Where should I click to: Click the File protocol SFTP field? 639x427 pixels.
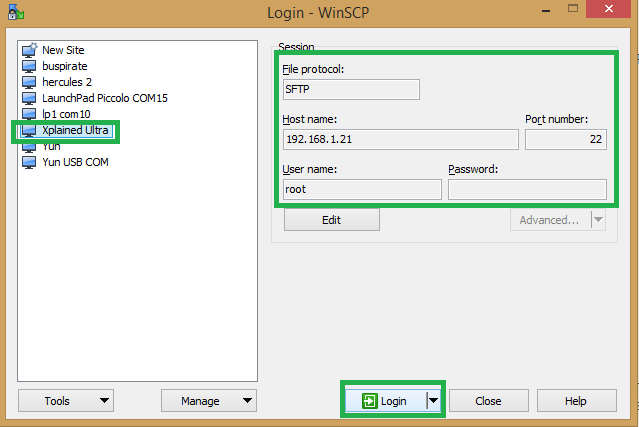[351, 89]
